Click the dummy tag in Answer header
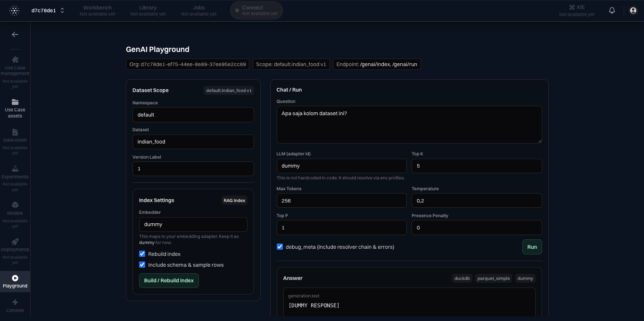The width and height of the screenshot is (644, 321). point(525,279)
